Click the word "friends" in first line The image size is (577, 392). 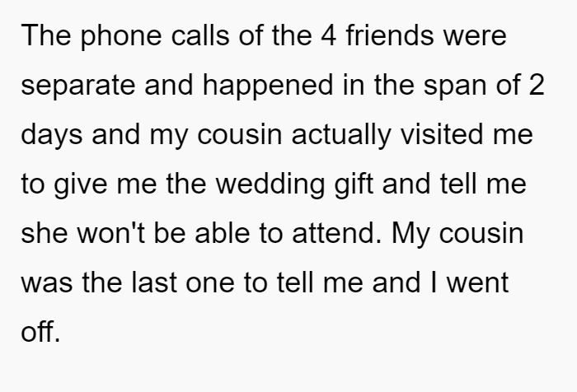[x=390, y=35]
